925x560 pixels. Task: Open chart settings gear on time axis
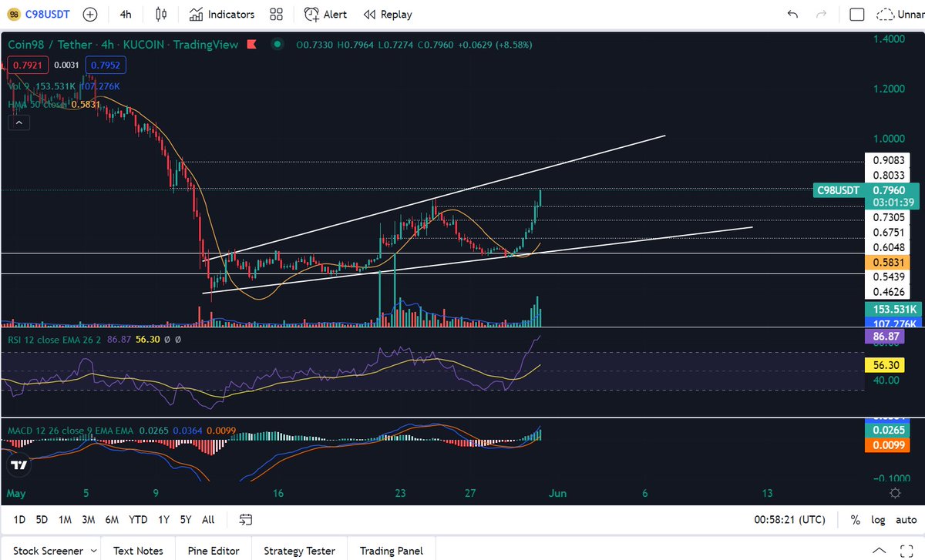point(895,493)
